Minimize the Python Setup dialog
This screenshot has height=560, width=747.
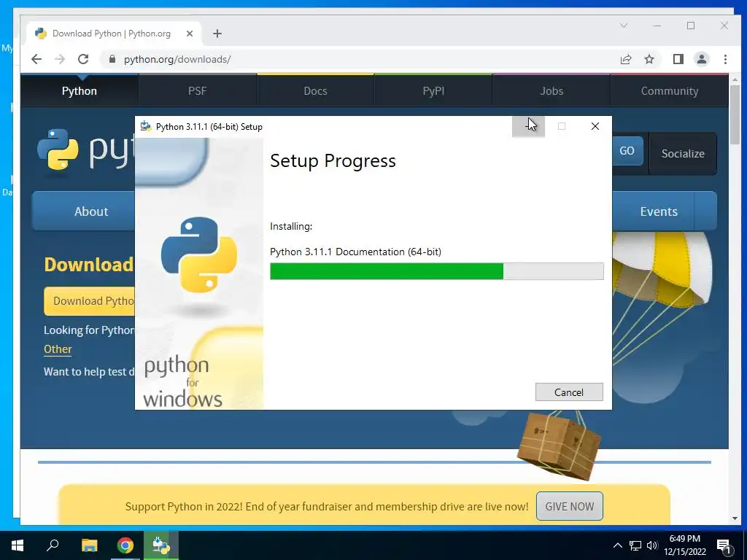click(x=528, y=126)
